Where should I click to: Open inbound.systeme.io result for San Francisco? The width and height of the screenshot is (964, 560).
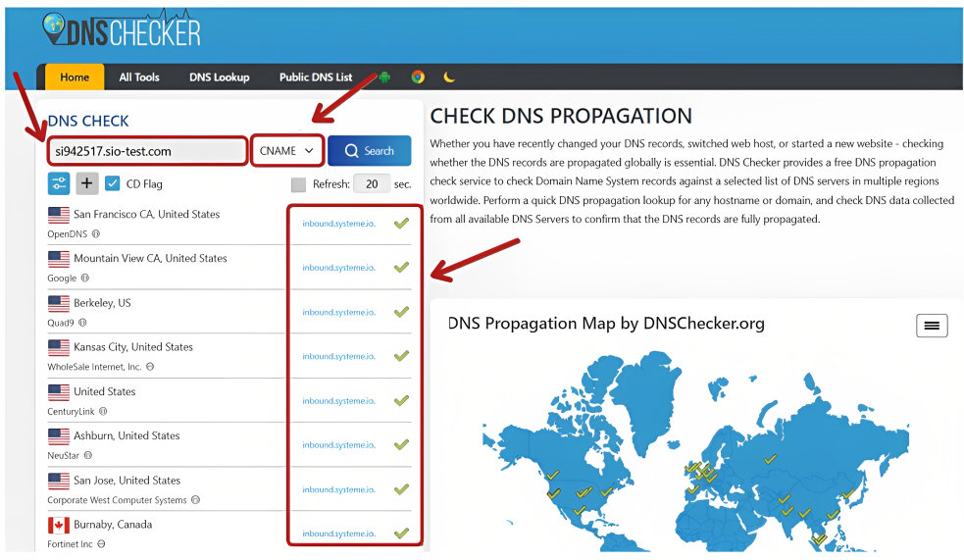click(x=338, y=224)
